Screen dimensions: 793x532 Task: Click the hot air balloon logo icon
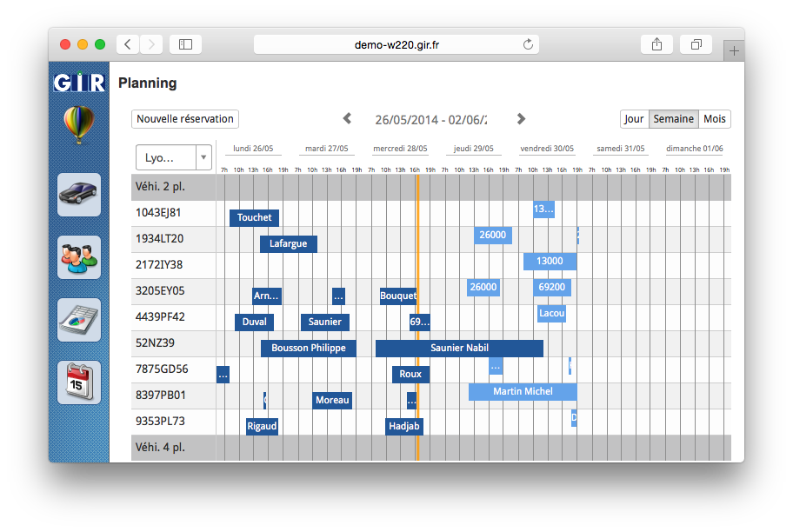(x=78, y=125)
